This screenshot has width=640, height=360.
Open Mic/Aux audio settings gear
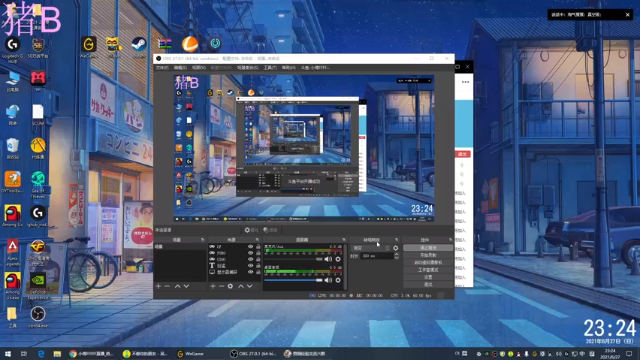click(338, 259)
